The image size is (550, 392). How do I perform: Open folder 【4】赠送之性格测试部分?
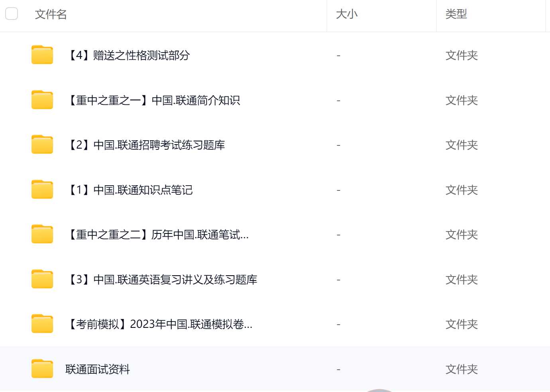pyautogui.click(x=129, y=55)
